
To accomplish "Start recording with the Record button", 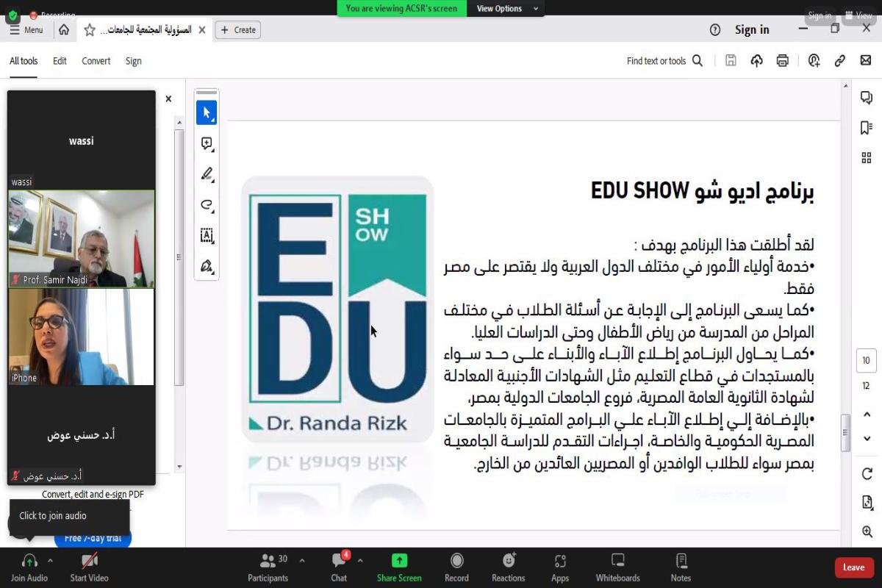I will click(456, 567).
